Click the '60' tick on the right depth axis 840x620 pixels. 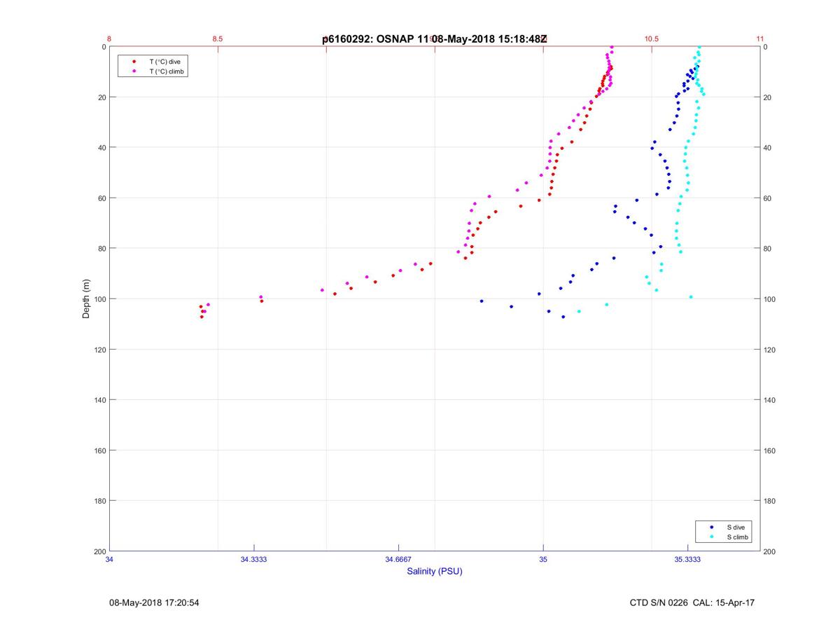[767, 198]
